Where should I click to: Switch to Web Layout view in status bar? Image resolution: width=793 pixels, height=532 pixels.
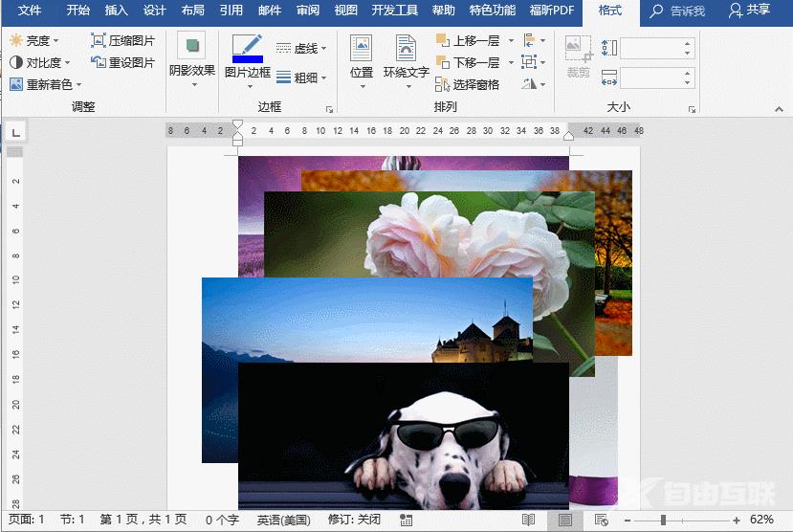[601, 520]
